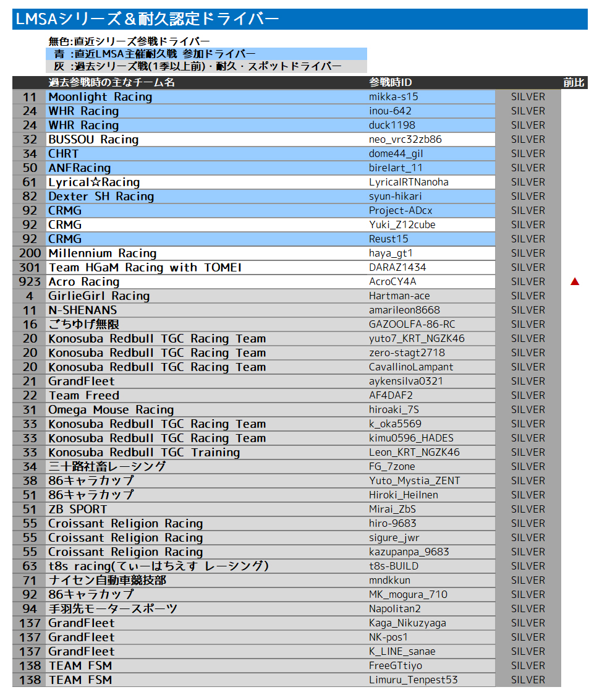Viewport: 602px width, 700px height.
Task: Click the red triangle in the Acro Racing row
Action: pos(574,282)
